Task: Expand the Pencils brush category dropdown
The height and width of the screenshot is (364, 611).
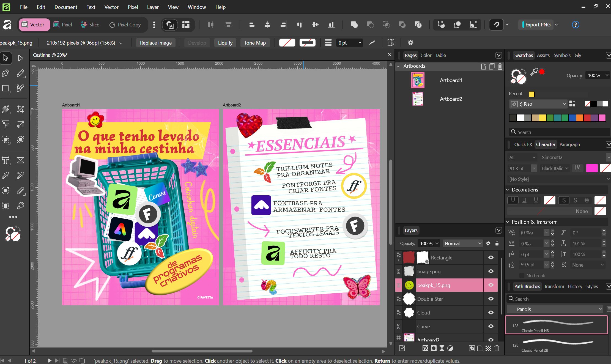Action: (x=555, y=309)
